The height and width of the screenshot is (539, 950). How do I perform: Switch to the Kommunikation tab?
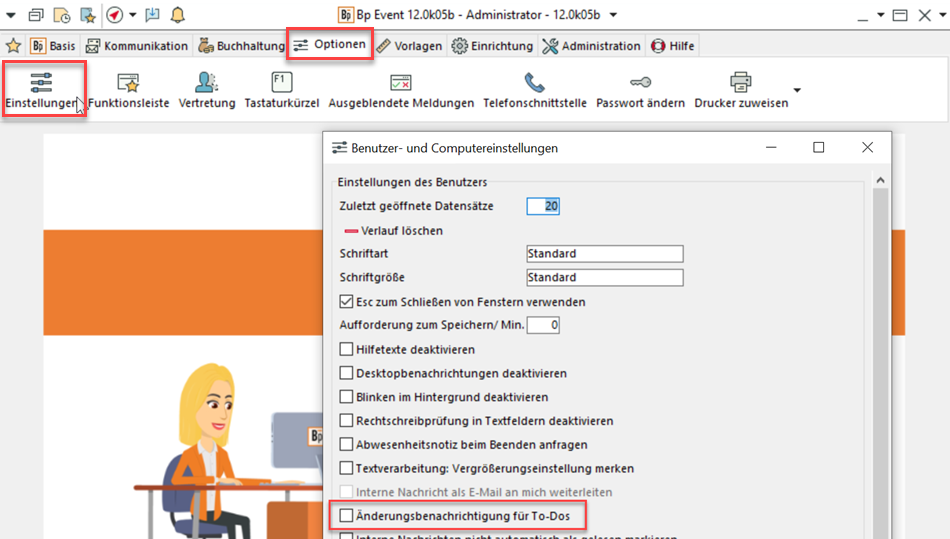click(x=136, y=46)
